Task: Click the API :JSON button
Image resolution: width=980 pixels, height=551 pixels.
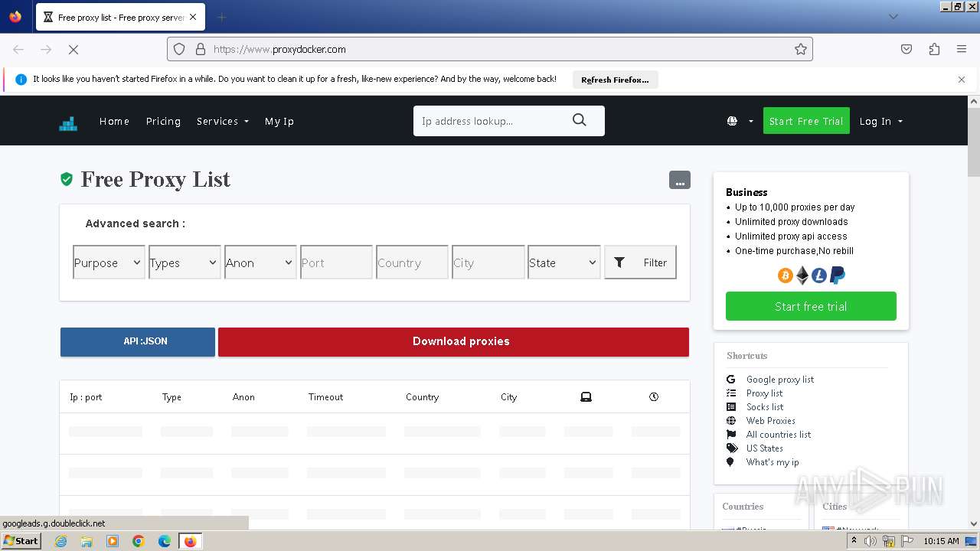Action: click(x=138, y=341)
